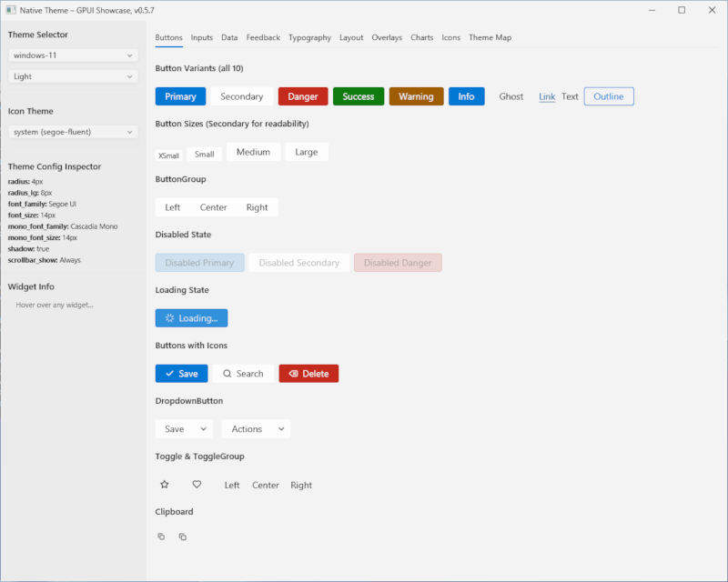The height and width of the screenshot is (582, 728).
Task: Switch to the Overlays tab
Action: [387, 37]
